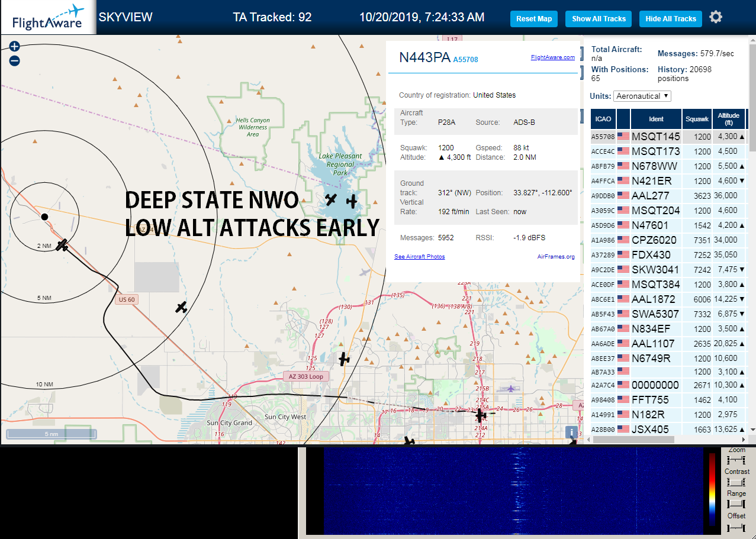Click the US flag in the A87A33 row
Image resolution: width=756 pixels, height=539 pixels.
623,371
